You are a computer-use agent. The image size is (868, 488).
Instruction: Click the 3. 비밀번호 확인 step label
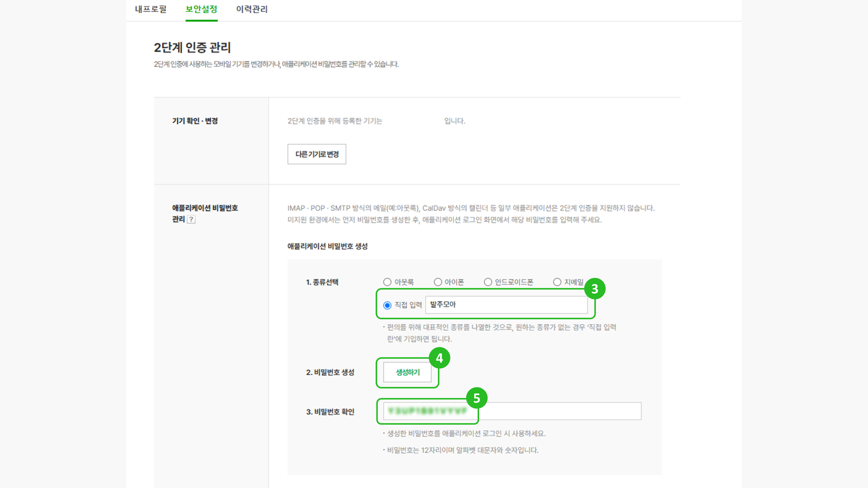(330, 412)
